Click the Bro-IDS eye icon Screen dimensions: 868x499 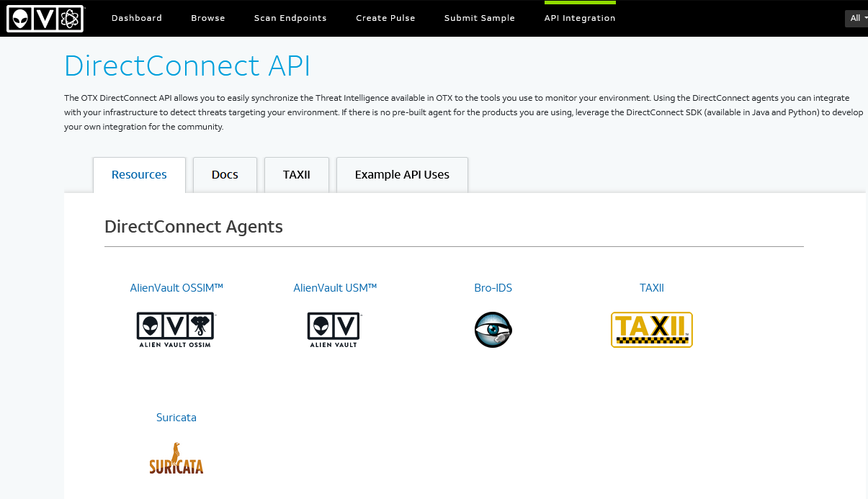point(493,330)
